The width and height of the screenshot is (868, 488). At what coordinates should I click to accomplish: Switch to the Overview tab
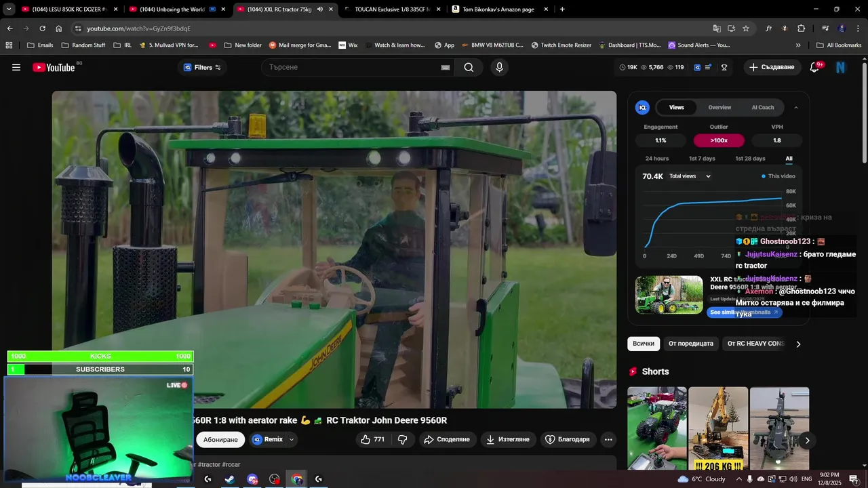pos(719,107)
